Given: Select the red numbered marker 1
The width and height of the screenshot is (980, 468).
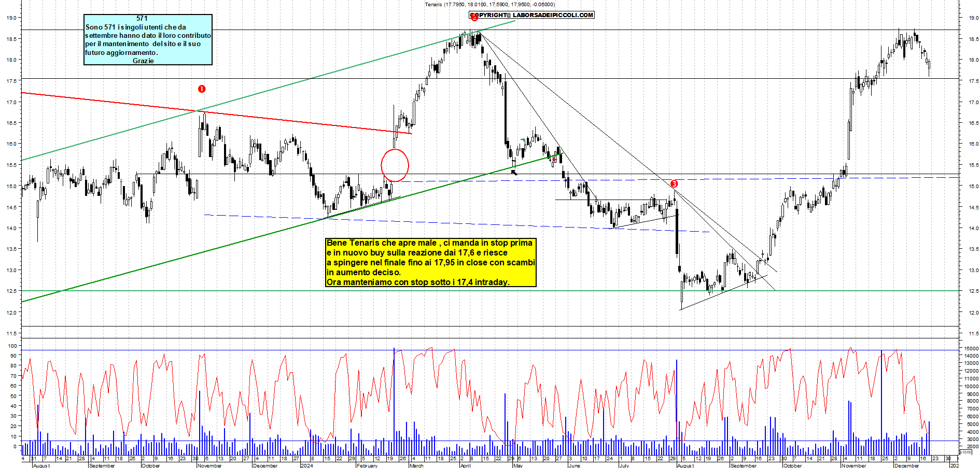Looking at the screenshot, I should (202, 89).
